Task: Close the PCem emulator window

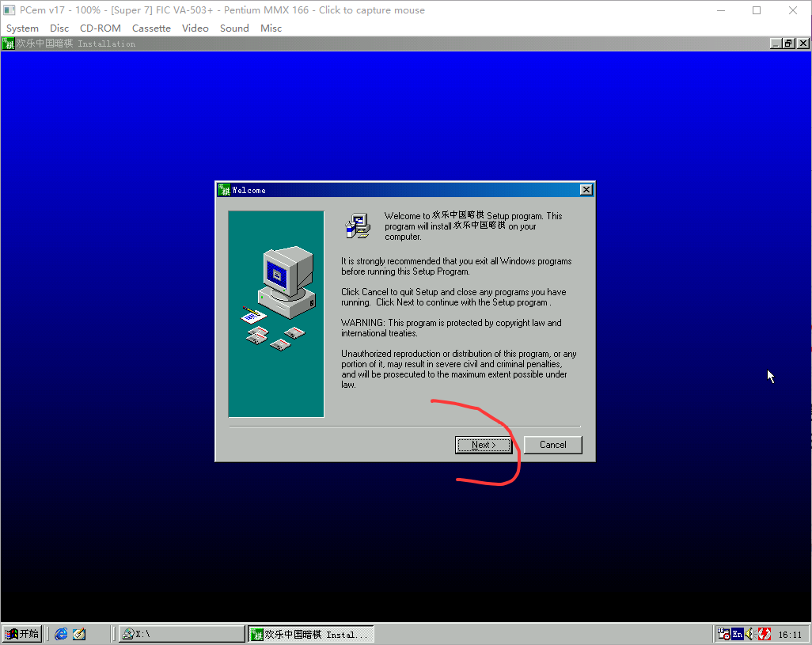Action: coord(793,10)
